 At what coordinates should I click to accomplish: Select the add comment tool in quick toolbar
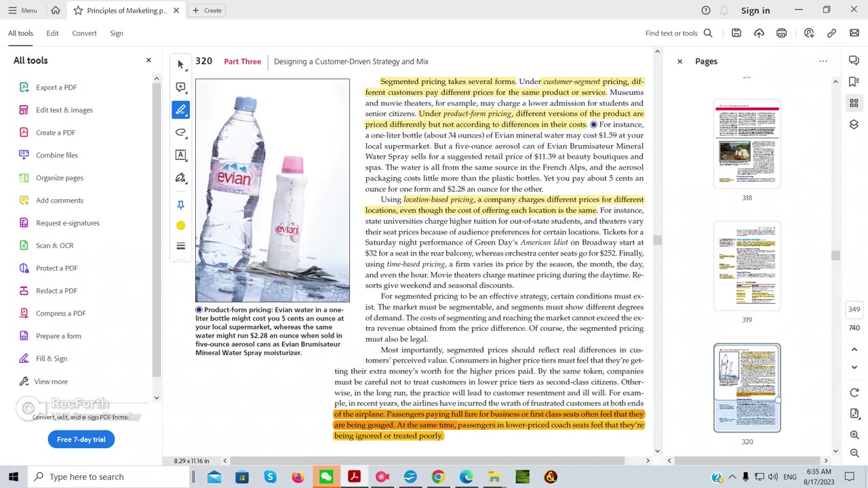(180, 87)
